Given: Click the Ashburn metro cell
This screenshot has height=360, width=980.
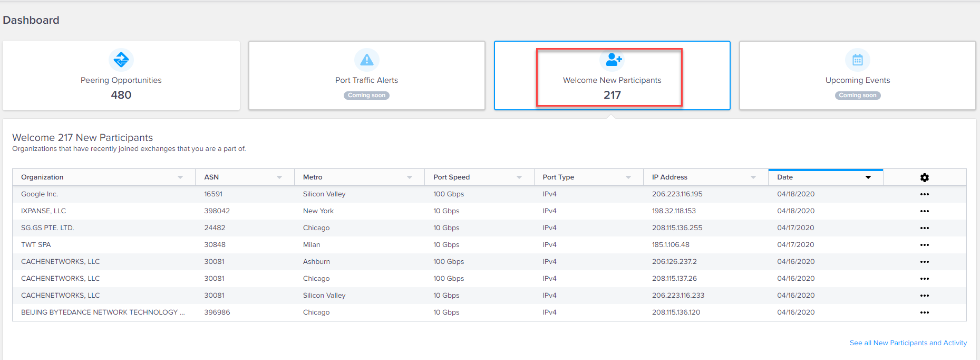Looking at the screenshot, I should 316,262.
